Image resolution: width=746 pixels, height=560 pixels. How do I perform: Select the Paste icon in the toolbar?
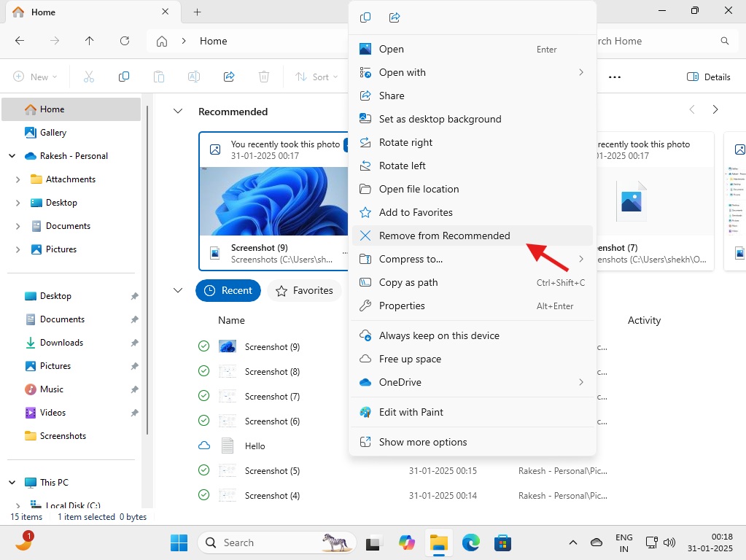pos(158,76)
